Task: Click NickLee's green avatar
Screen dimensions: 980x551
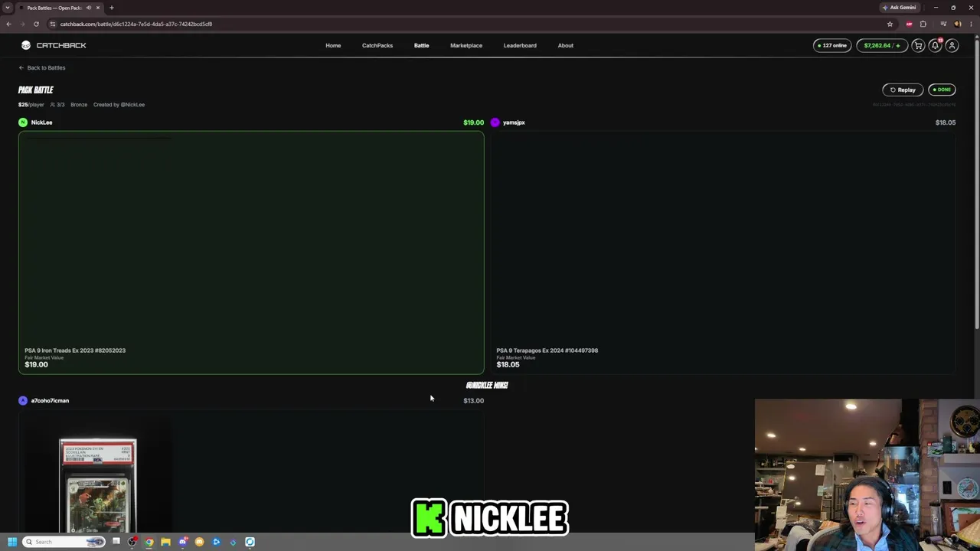Action: click(x=23, y=122)
